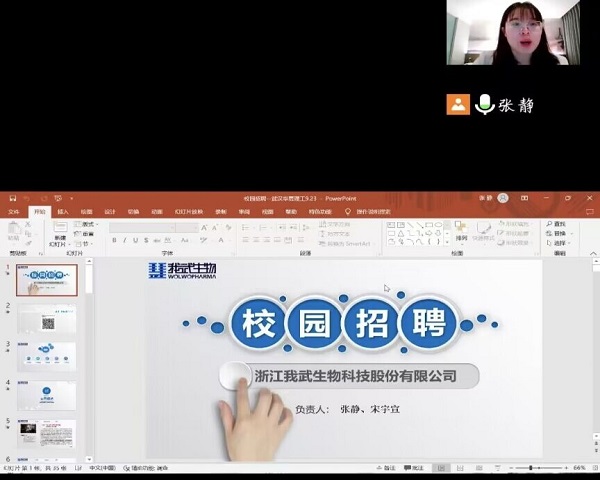
Task: Open the Replace (替换) dropdown
Action: pyautogui.click(x=559, y=233)
